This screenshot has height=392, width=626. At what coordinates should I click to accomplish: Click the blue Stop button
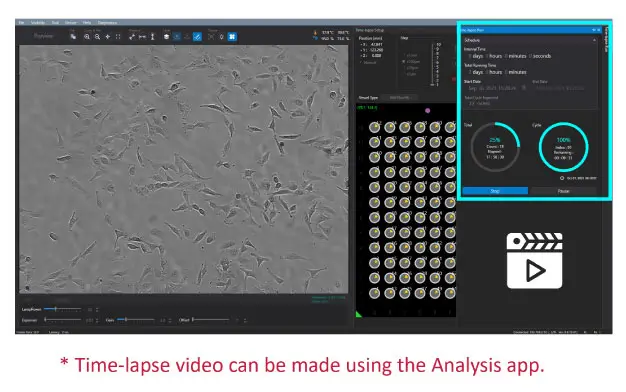pos(495,191)
